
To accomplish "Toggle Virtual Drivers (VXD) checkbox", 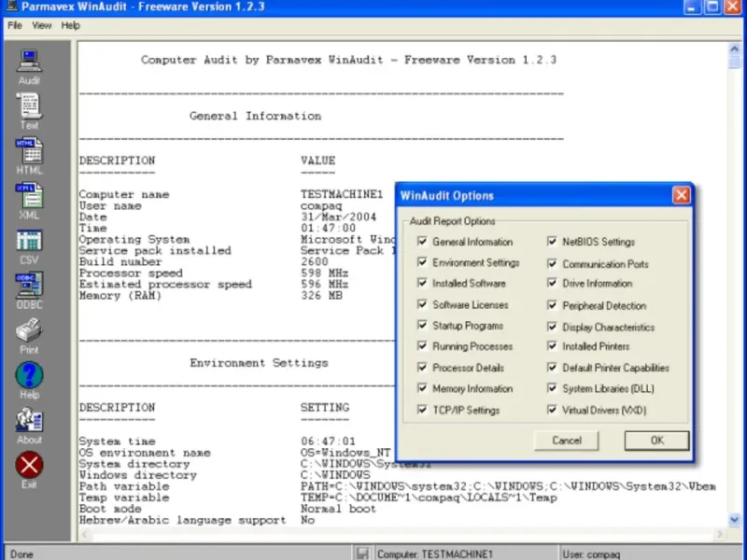I will coord(552,410).
